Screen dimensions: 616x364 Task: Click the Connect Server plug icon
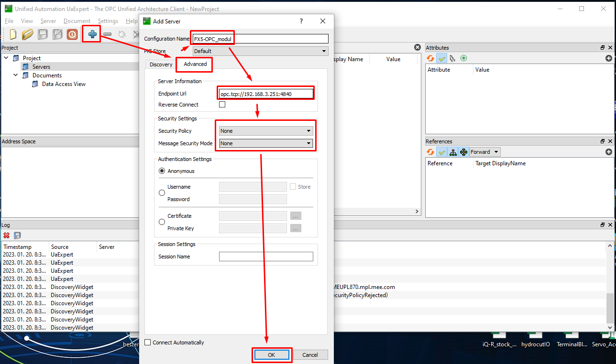(122, 34)
